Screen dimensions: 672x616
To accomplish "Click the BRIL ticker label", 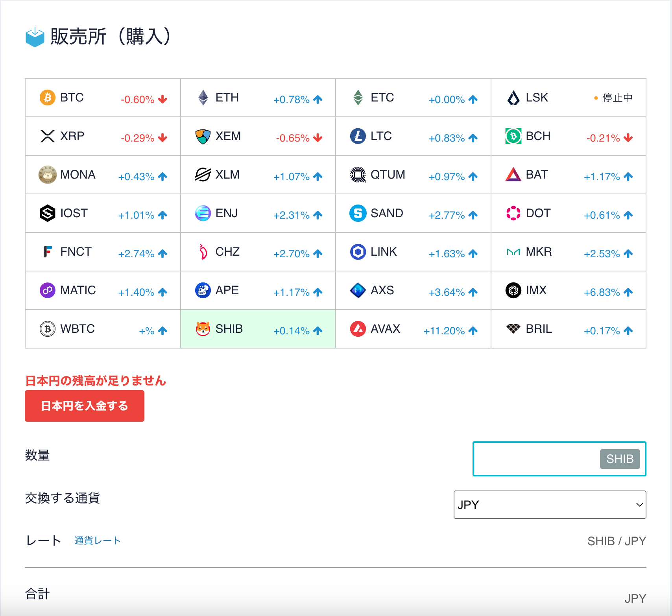I will pos(539,328).
